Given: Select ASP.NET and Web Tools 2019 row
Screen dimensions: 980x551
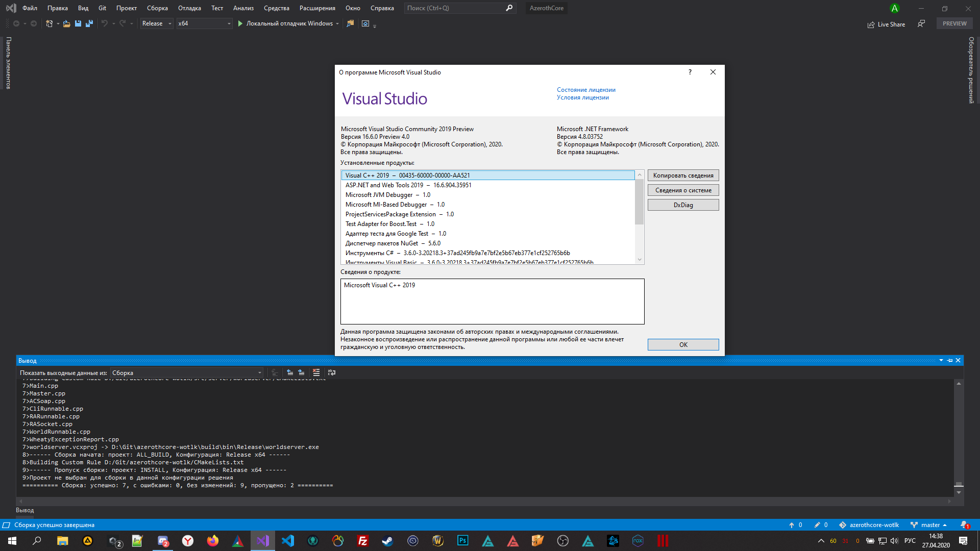Looking at the screenshot, I should coord(488,185).
